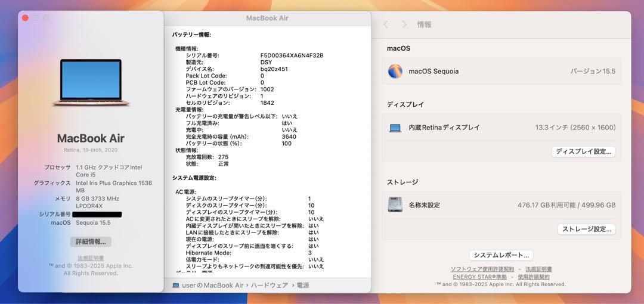Click the 情報 window title

point(425,24)
